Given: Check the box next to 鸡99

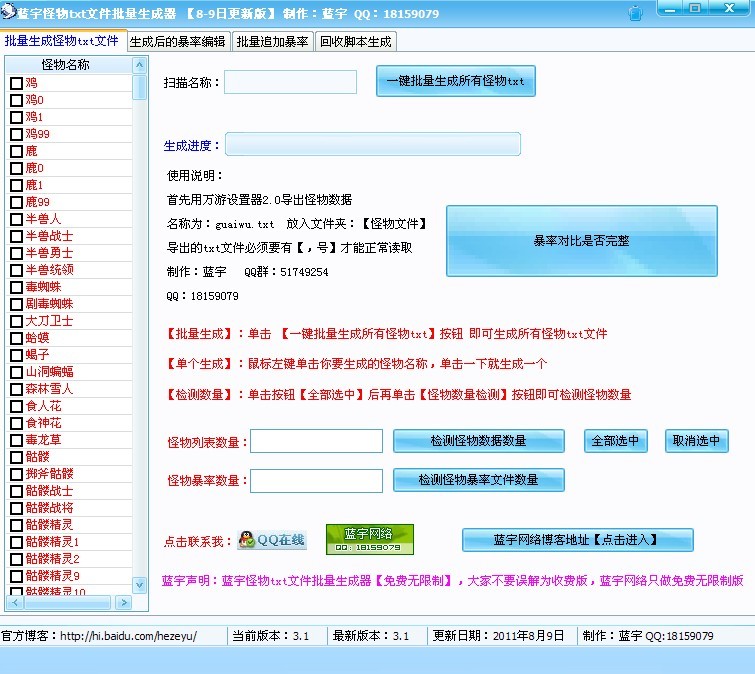Looking at the screenshot, I should pyautogui.click(x=16, y=134).
